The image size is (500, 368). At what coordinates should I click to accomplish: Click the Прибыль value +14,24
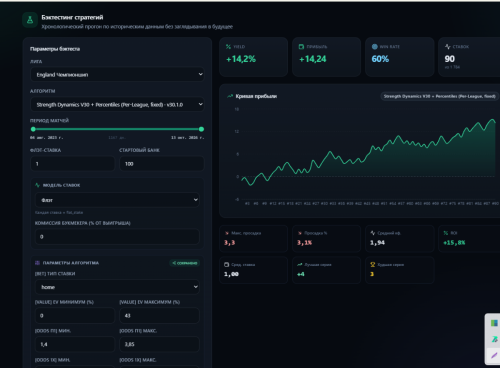pyautogui.click(x=312, y=59)
